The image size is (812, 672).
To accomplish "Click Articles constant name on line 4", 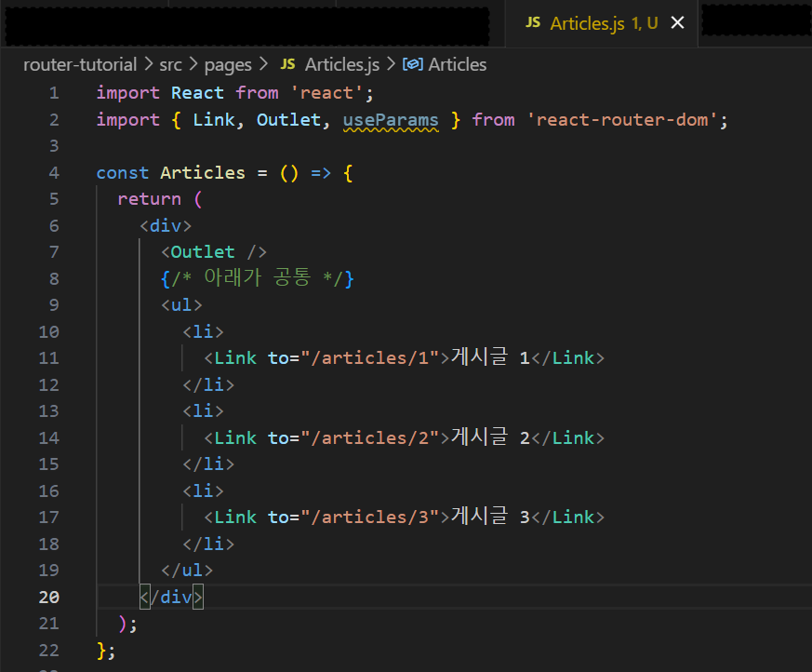I will coord(203,173).
